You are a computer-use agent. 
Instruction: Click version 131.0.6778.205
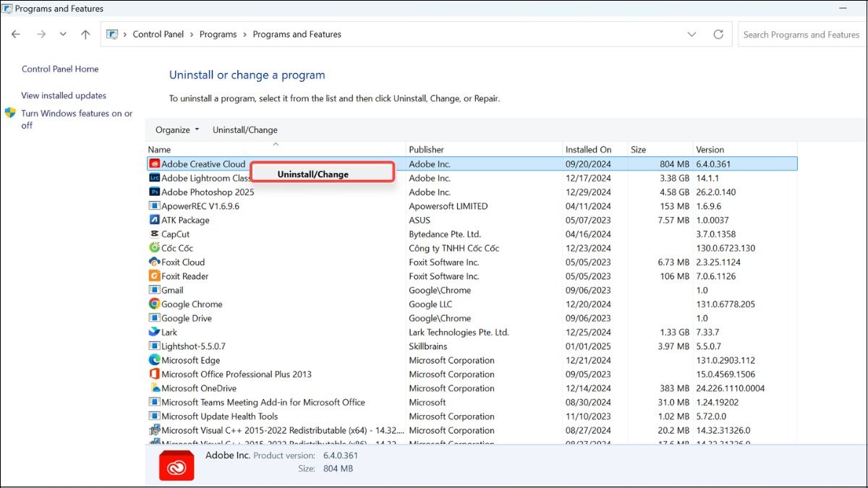[x=726, y=304]
